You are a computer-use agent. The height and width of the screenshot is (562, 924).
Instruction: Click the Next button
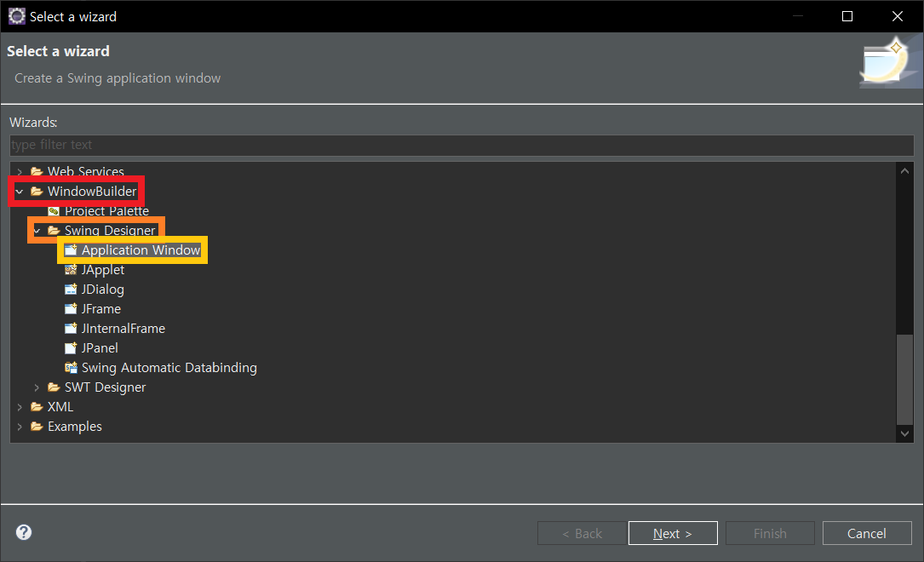[x=673, y=533]
